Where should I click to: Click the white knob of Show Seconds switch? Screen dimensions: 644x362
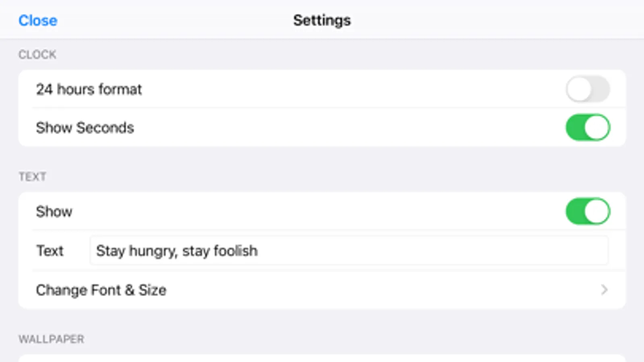[x=596, y=128]
